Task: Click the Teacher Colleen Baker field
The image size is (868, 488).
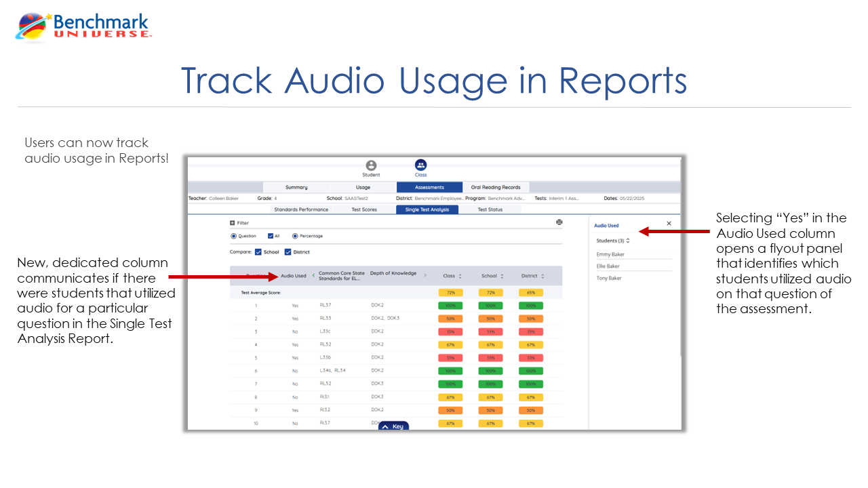Action: 214,199
